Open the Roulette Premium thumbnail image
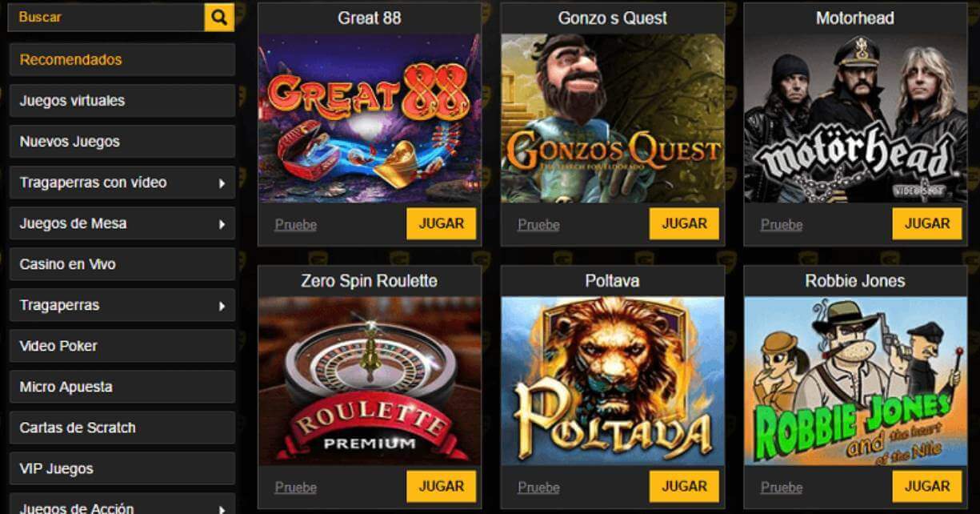This screenshot has width=980, height=514. point(370,381)
